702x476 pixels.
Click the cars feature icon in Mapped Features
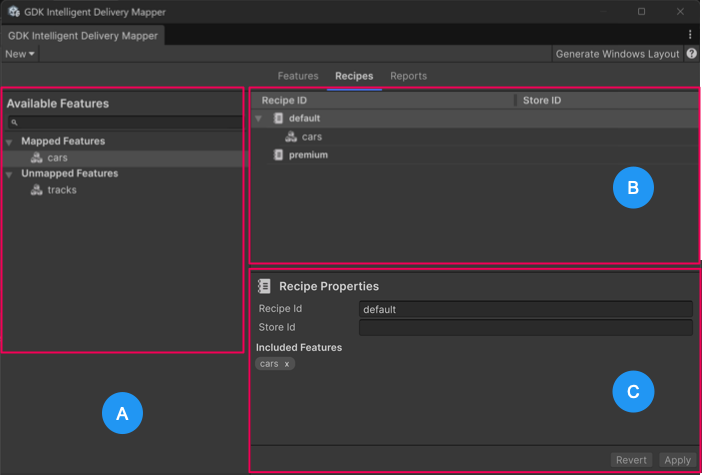pyautogui.click(x=36, y=158)
